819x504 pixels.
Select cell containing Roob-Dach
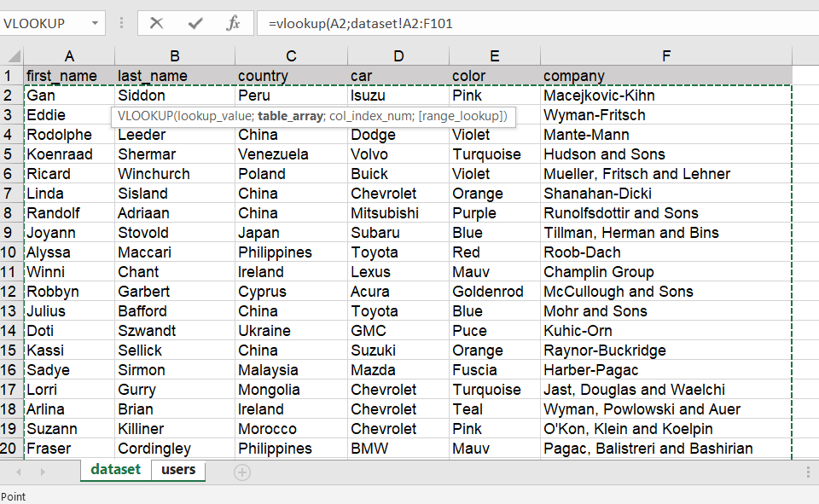[666, 252]
